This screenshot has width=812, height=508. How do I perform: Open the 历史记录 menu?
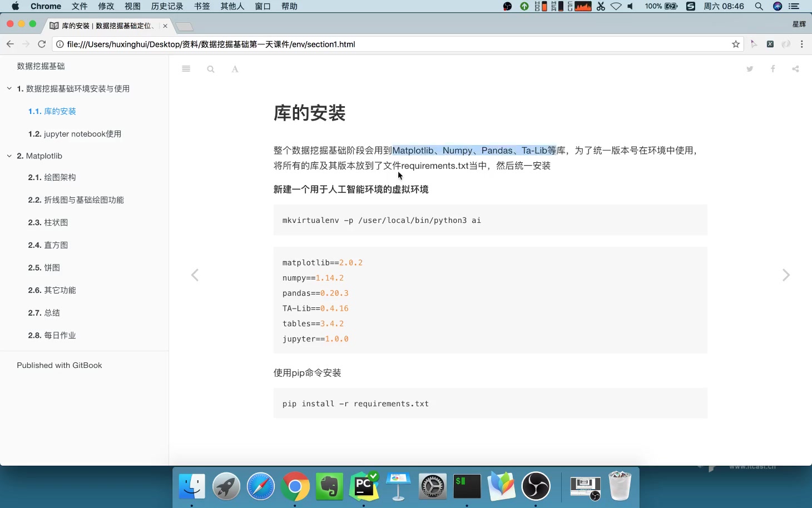(167, 6)
